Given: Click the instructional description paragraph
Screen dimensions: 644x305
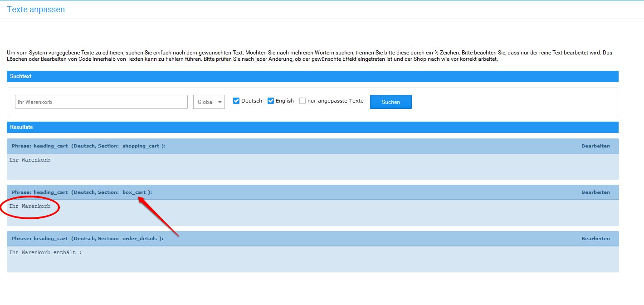Looking at the screenshot, I should tap(308, 56).
